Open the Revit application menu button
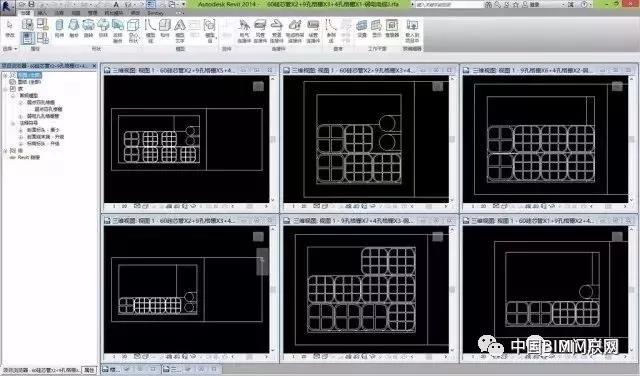 (7, 7)
